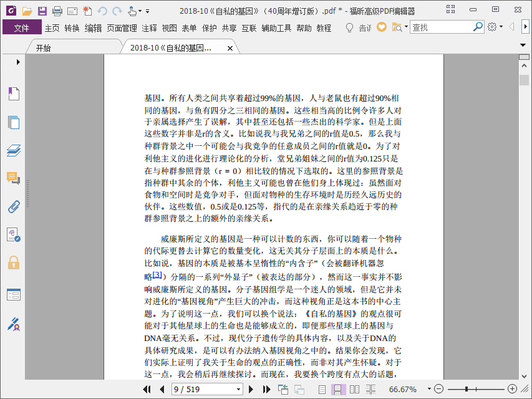
Task: Open the 帮助 ribbon tab
Action: click(x=304, y=28)
